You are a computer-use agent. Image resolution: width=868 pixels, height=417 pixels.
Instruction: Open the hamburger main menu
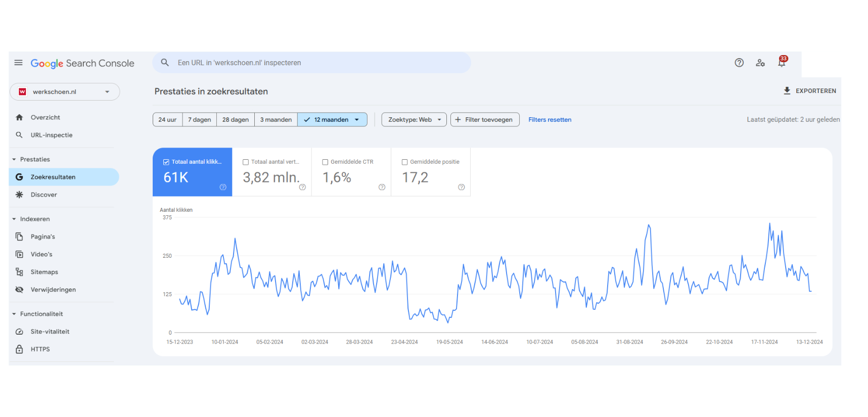[x=19, y=63]
